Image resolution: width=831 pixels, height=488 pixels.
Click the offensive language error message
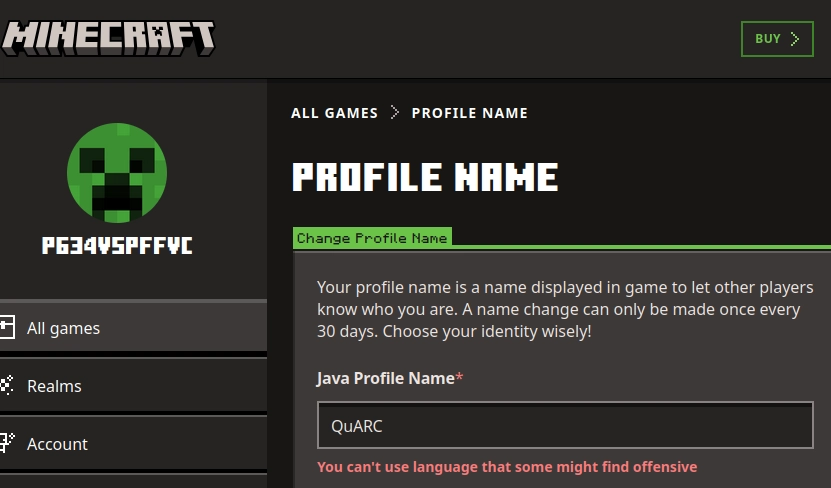[x=507, y=467]
